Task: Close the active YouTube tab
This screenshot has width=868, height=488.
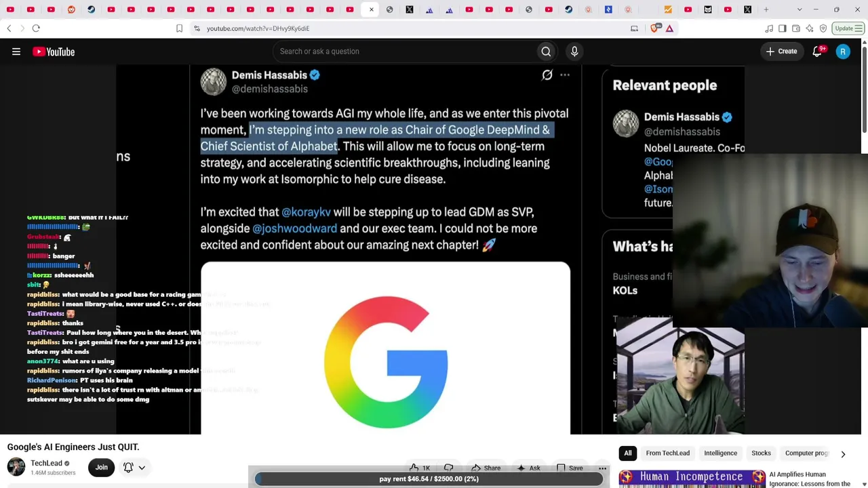Action: (371, 9)
